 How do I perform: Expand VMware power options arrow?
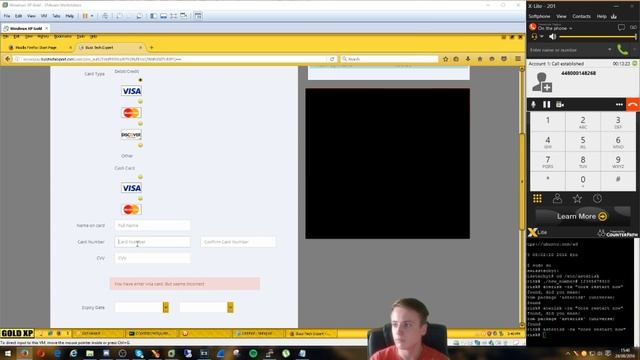[x=92, y=16]
